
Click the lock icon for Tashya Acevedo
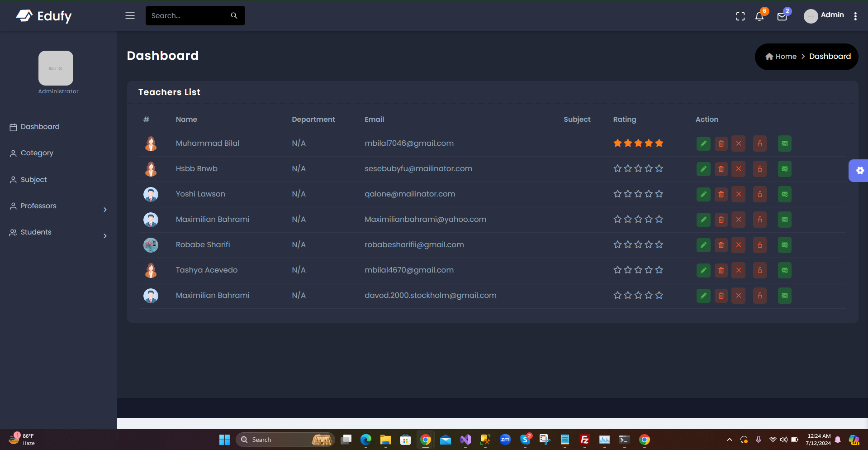coord(760,270)
